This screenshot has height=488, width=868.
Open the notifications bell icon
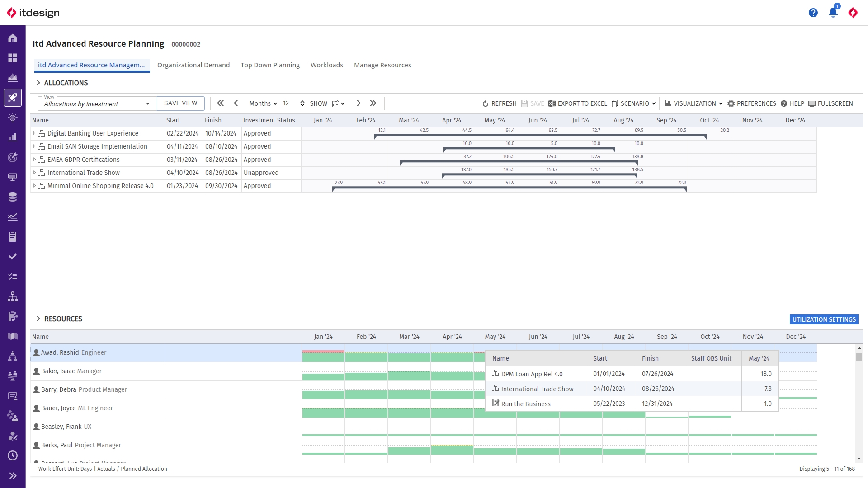tap(833, 13)
